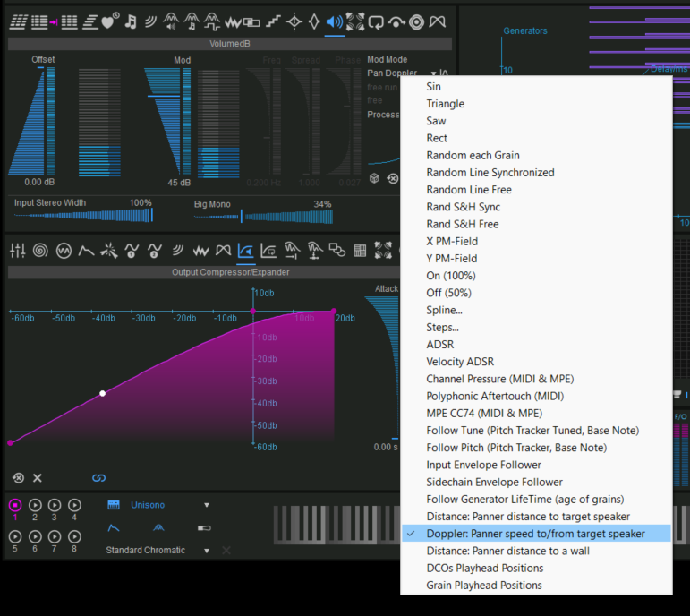Choose Grain Playhead Positions entry
The width and height of the screenshot is (690, 616).
tap(536, 585)
